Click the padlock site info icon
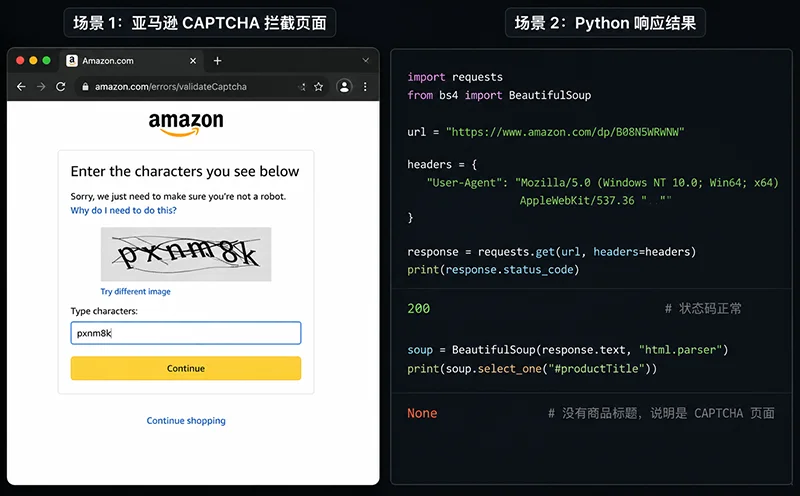 [x=85, y=87]
